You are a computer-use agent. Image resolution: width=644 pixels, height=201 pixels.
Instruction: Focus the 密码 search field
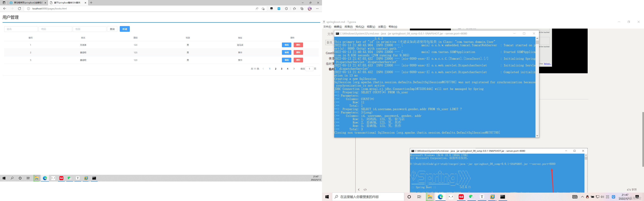click(x=55, y=29)
